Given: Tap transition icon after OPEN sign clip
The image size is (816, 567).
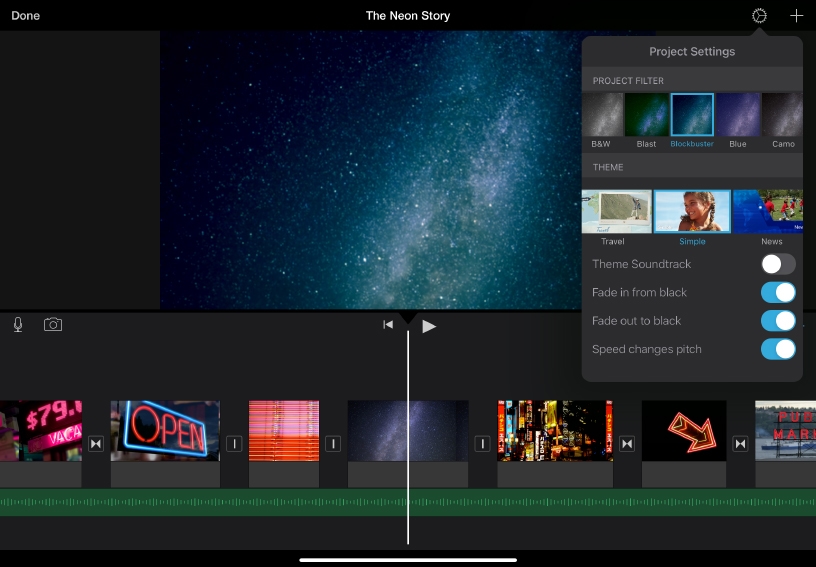Looking at the screenshot, I should [234, 444].
